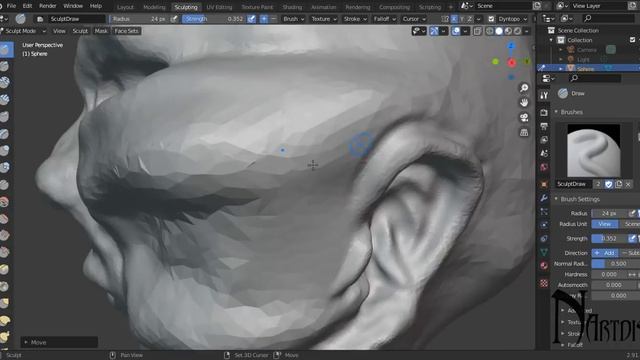Open the Render menu

48,6
